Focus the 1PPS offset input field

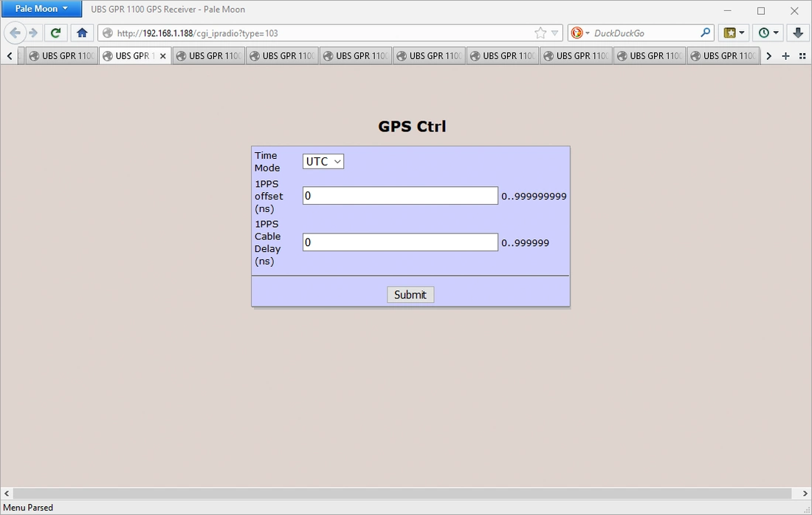pos(400,196)
